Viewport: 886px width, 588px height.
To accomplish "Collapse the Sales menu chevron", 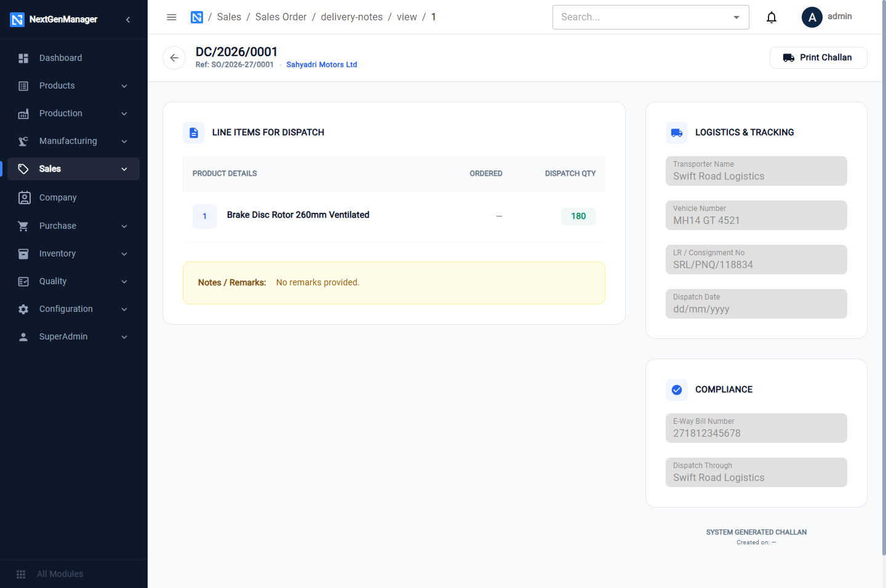I will (124, 169).
